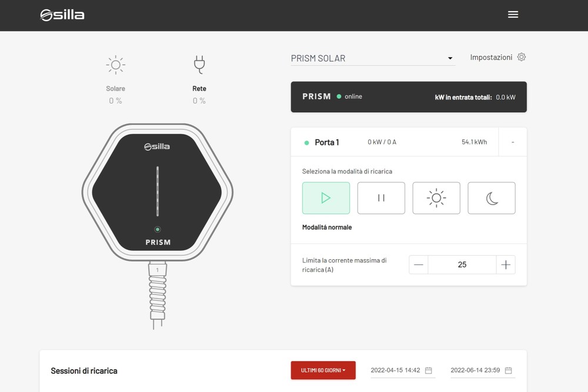Select pause charging mode

381,198
